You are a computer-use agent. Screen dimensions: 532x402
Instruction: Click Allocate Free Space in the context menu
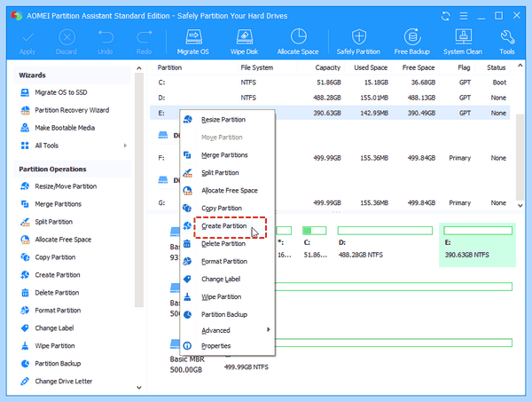coord(227,190)
